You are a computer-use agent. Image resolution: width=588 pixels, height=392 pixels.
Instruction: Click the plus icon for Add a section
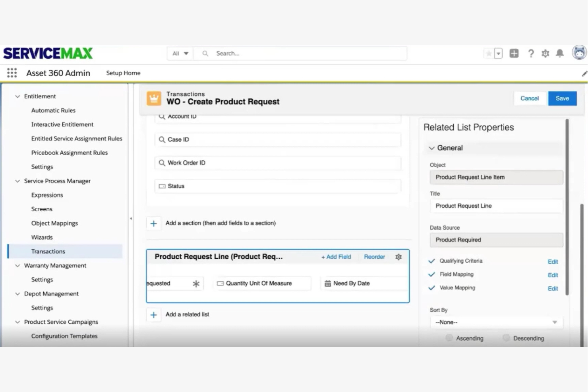(x=154, y=224)
